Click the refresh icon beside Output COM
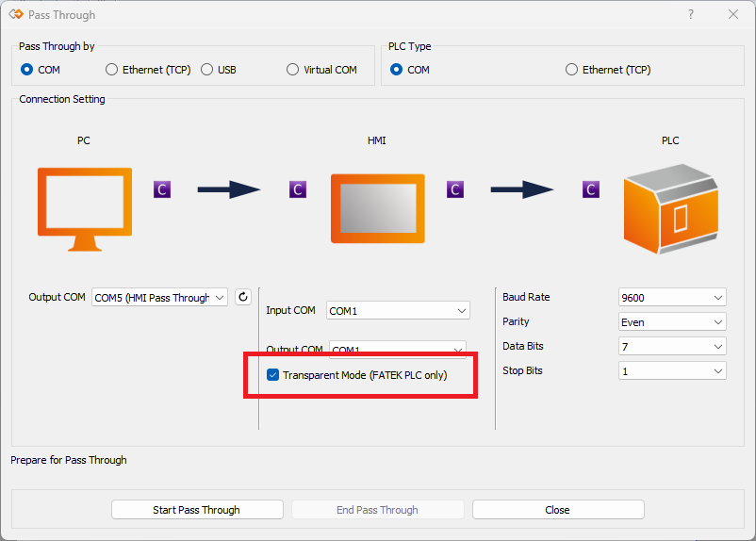 point(243,297)
